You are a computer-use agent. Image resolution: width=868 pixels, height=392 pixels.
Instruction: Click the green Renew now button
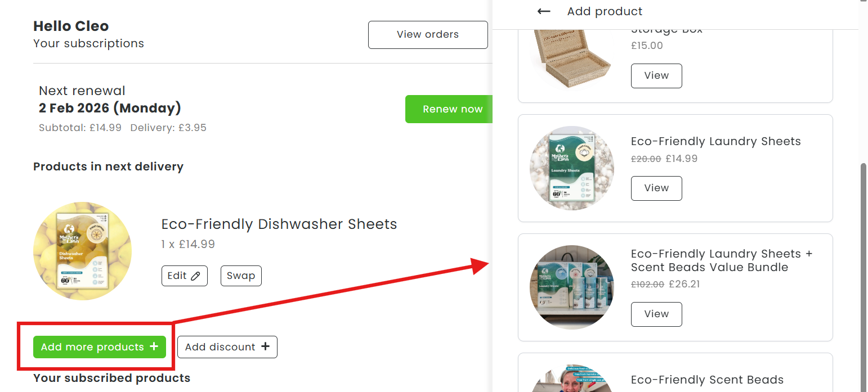tap(449, 109)
